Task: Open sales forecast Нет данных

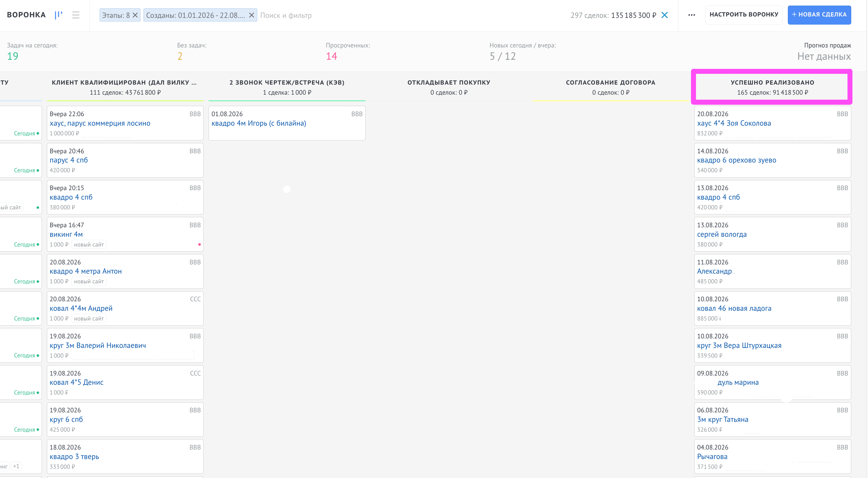Action: click(824, 56)
